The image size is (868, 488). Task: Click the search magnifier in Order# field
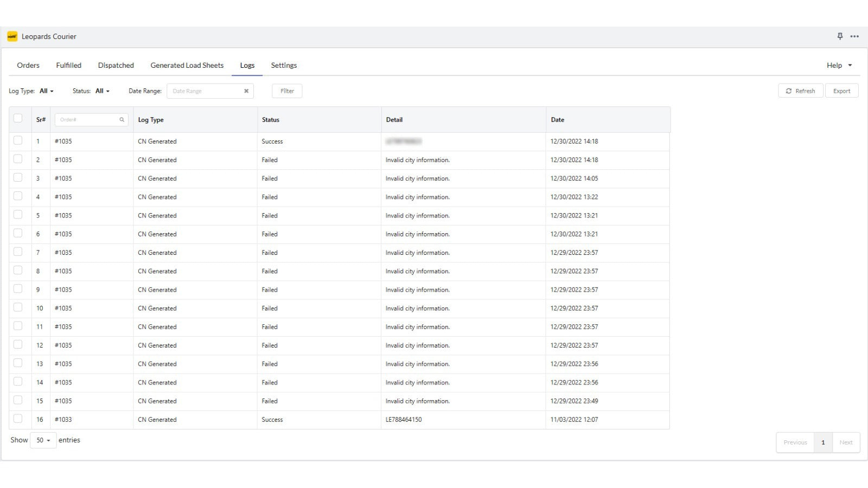coord(122,119)
